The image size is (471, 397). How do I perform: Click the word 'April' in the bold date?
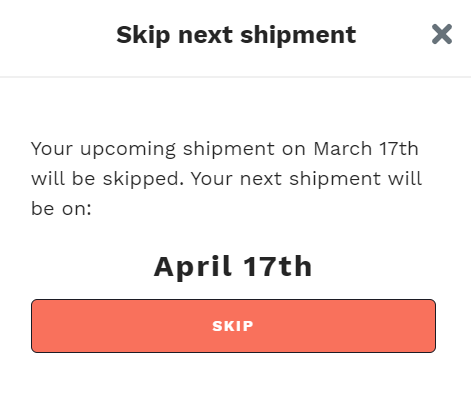pos(193,267)
